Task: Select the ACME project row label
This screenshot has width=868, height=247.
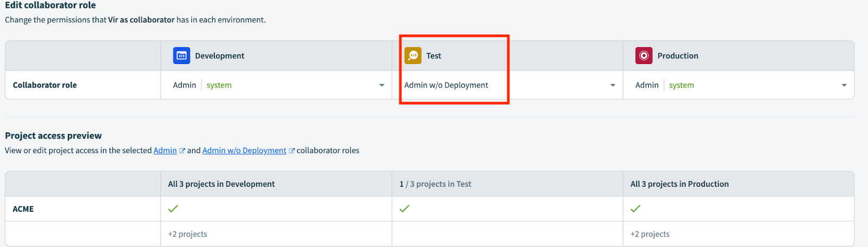Action: [23, 209]
